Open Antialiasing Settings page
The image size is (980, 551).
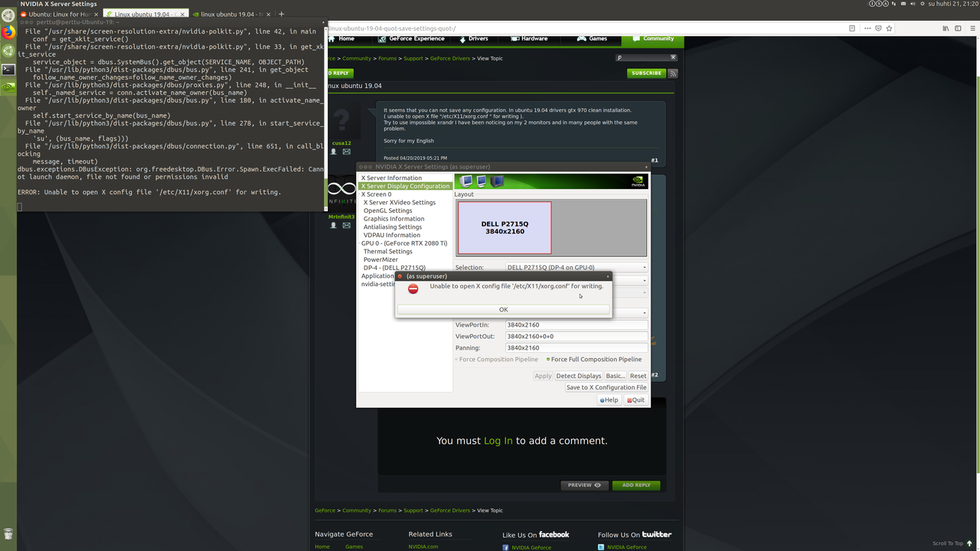392,227
